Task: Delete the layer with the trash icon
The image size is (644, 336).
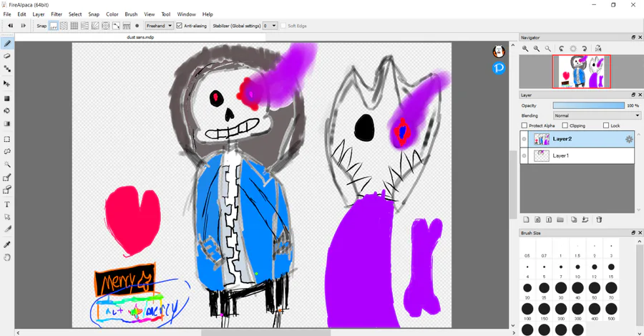Action: pos(599,220)
